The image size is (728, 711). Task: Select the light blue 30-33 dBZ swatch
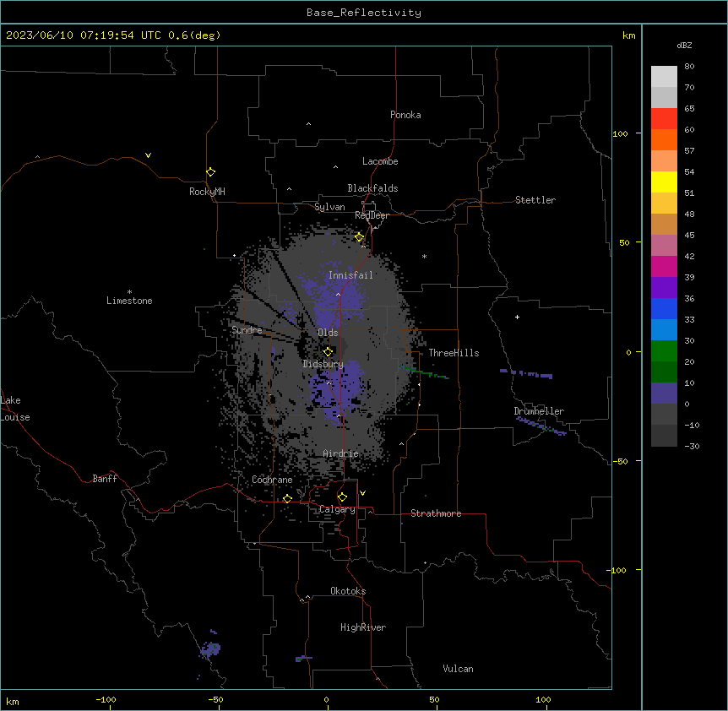(664, 330)
